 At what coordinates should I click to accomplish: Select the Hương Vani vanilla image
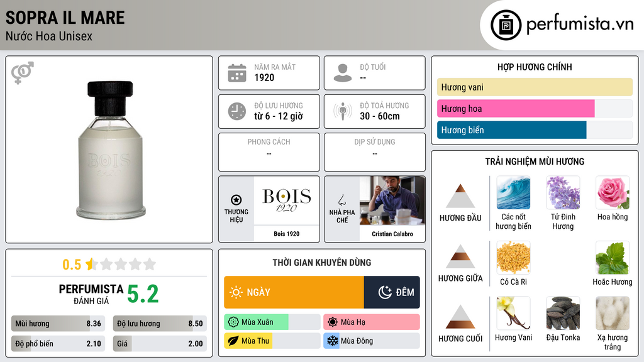point(513,313)
